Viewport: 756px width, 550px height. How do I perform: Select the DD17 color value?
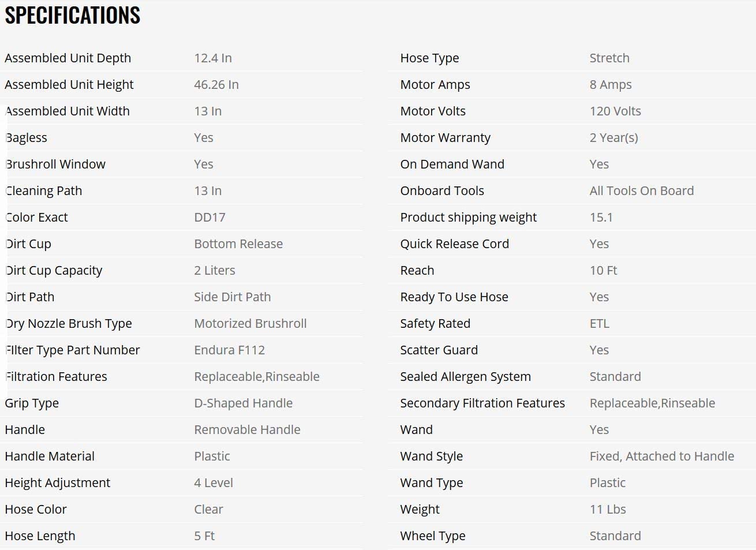[x=209, y=218]
